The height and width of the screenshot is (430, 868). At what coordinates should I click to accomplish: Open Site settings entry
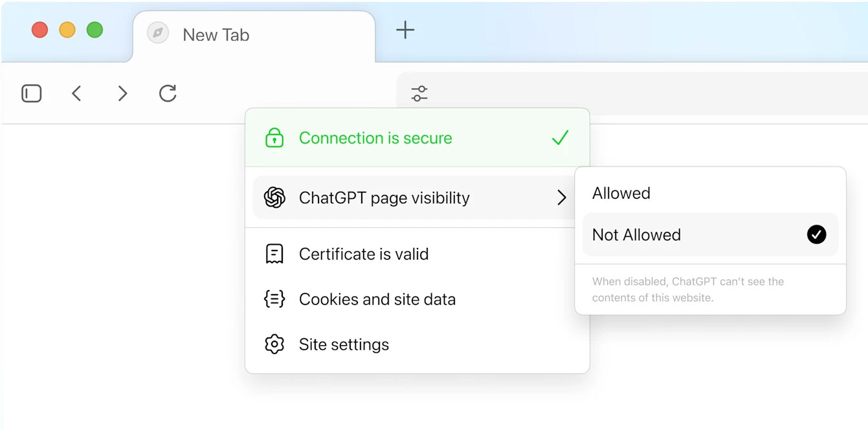(344, 344)
